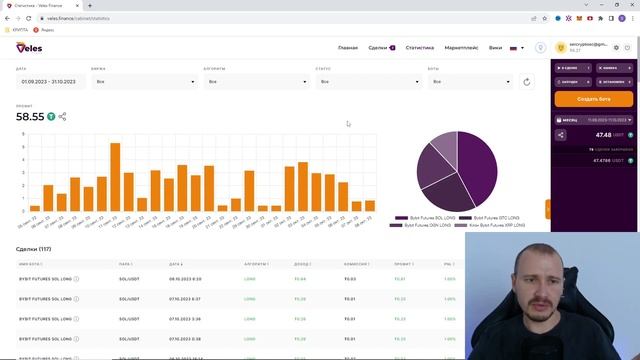Click the logout power icon
Viewport: 640px width, 360px height.
[x=627, y=48]
